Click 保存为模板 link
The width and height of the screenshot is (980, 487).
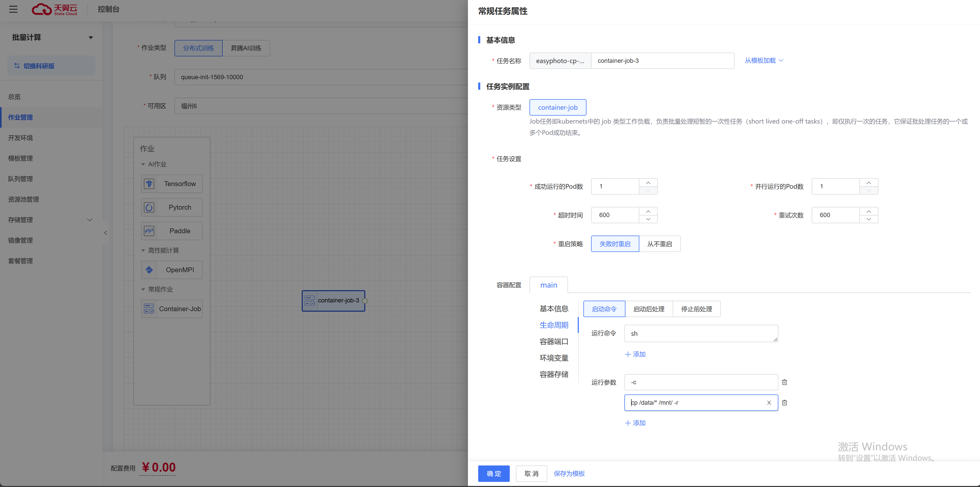tap(569, 474)
